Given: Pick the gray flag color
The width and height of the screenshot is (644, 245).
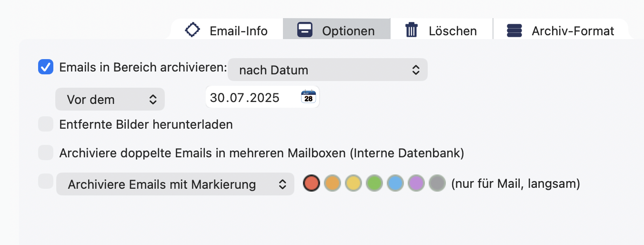Looking at the screenshot, I should (x=437, y=183).
